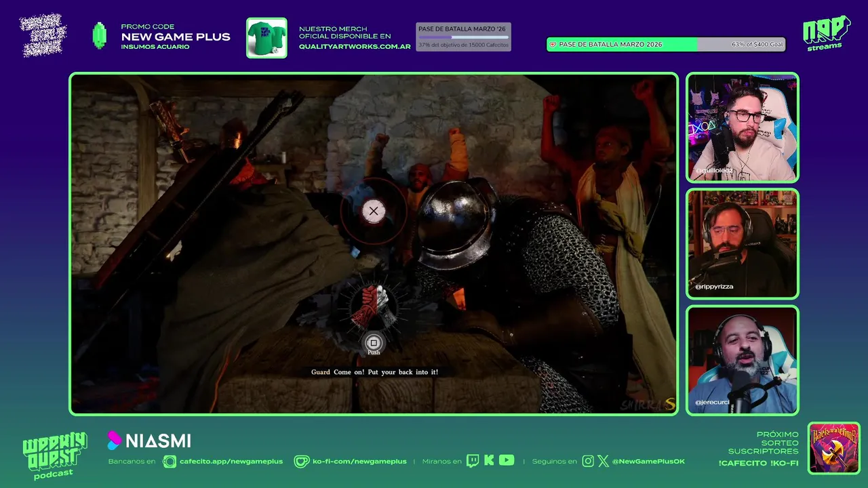Click the square Push button prompt
This screenshot has height=488, width=868.
tap(374, 343)
